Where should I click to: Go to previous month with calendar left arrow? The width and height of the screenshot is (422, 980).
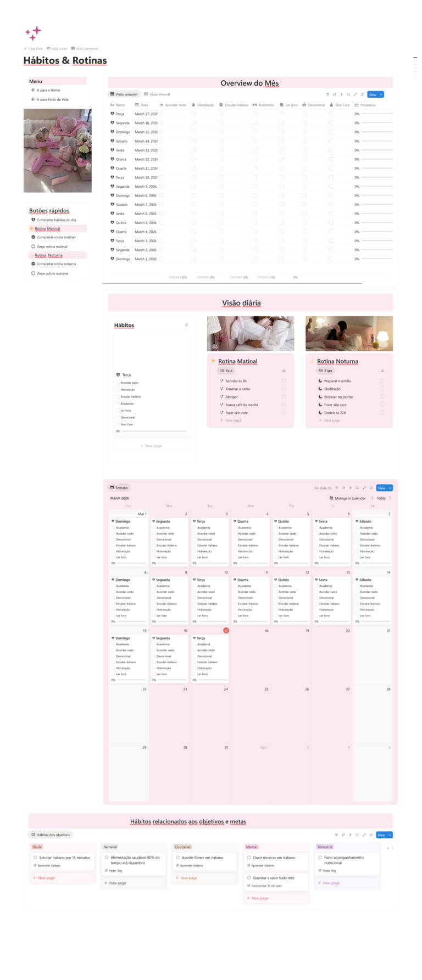tap(372, 498)
